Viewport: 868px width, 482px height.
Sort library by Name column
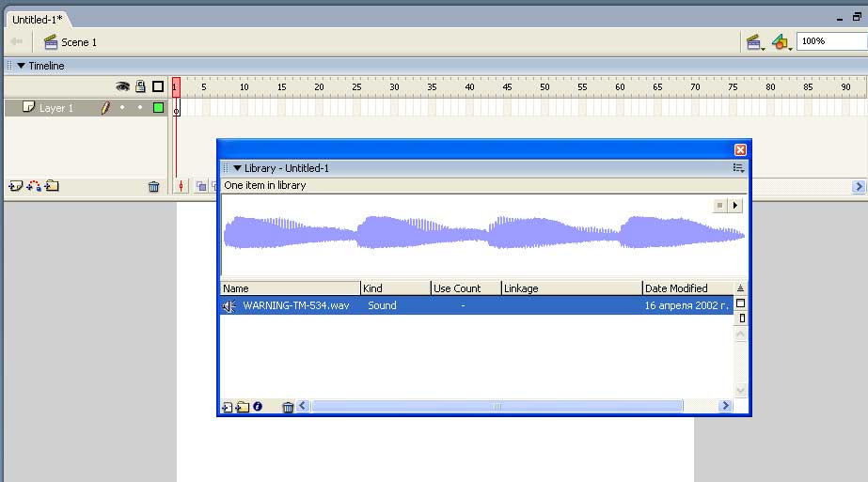290,288
